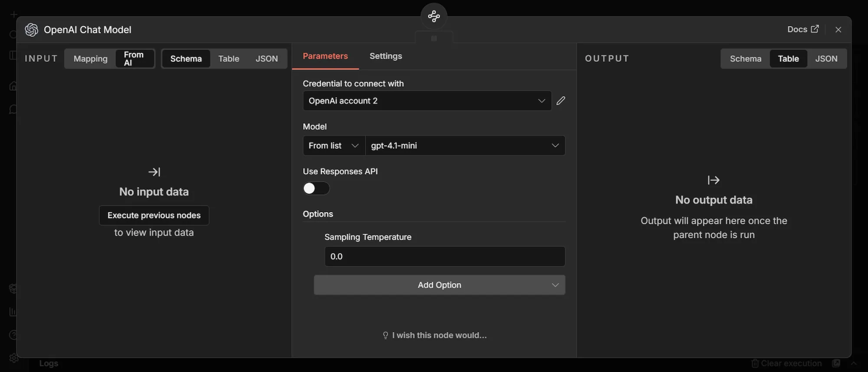Switch input view to JSON

coord(266,59)
